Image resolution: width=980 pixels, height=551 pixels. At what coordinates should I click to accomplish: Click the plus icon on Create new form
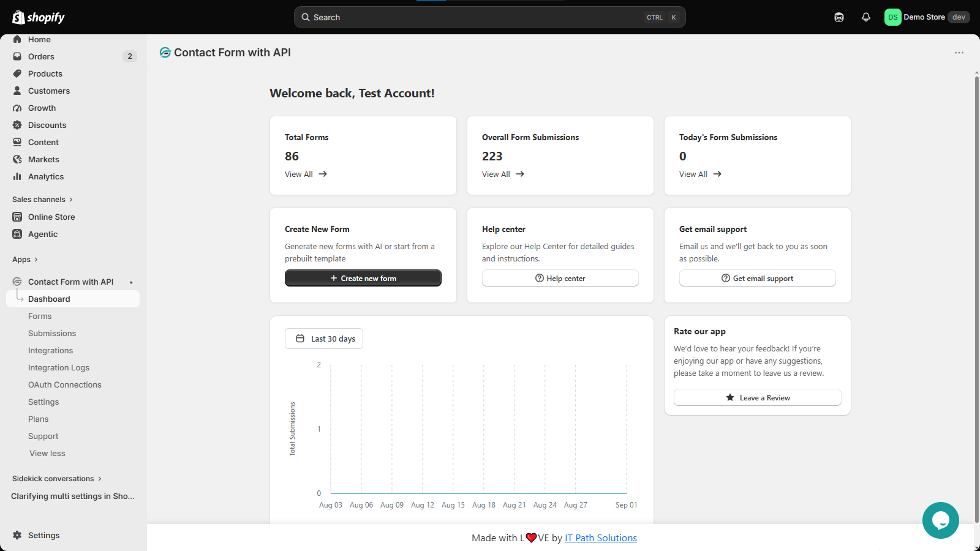point(334,278)
